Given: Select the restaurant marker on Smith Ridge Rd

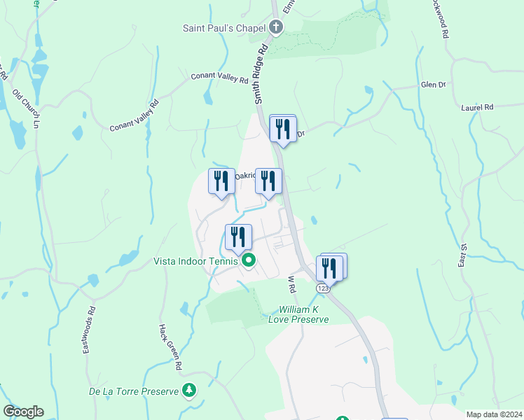Looking at the screenshot, I should [x=283, y=131].
